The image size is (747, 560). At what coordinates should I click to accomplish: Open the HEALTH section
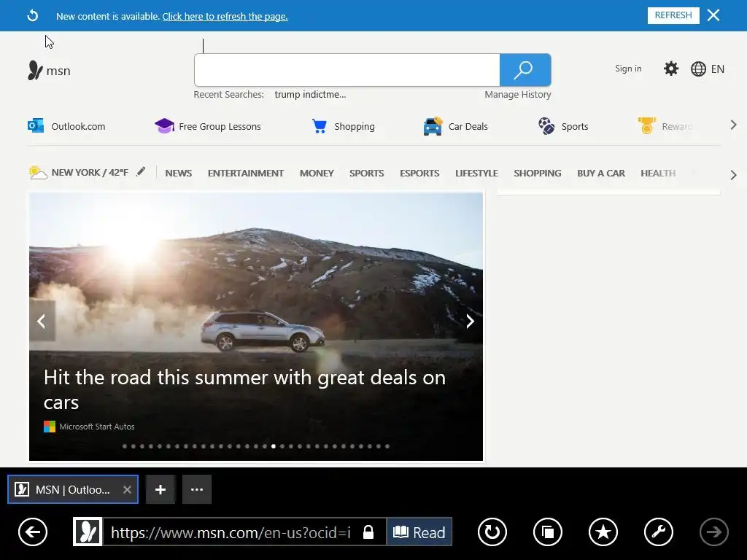coord(658,174)
